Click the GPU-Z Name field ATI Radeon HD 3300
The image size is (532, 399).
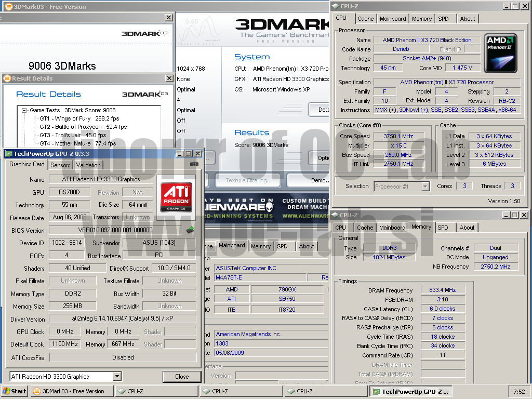pos(101,179)
